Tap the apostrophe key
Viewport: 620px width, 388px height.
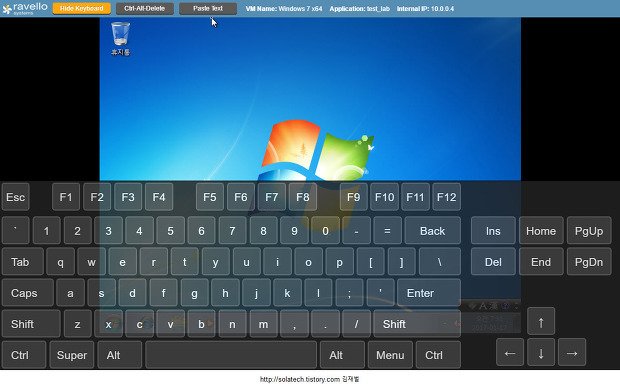[x=380, y=293]
